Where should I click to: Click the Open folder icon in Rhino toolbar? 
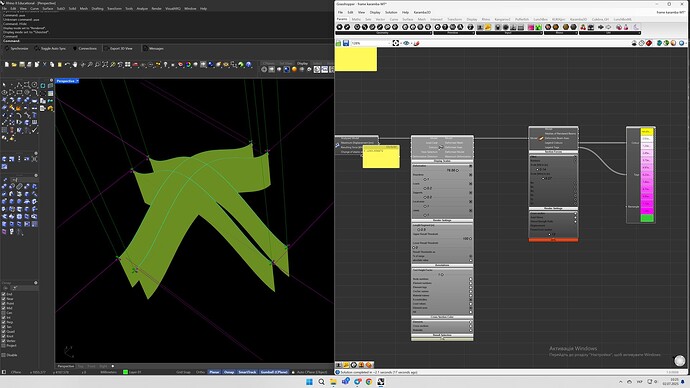14,65
